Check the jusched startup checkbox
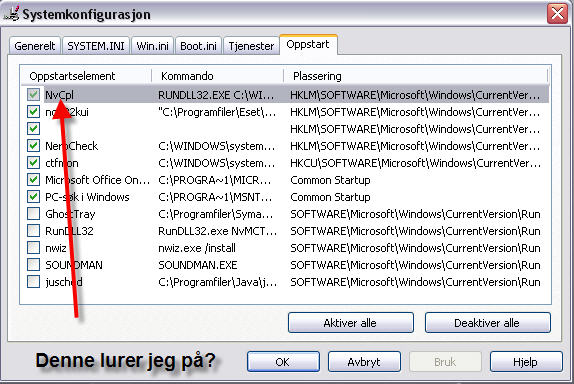The height and width of the screenshot is (384, 574). 33,282
